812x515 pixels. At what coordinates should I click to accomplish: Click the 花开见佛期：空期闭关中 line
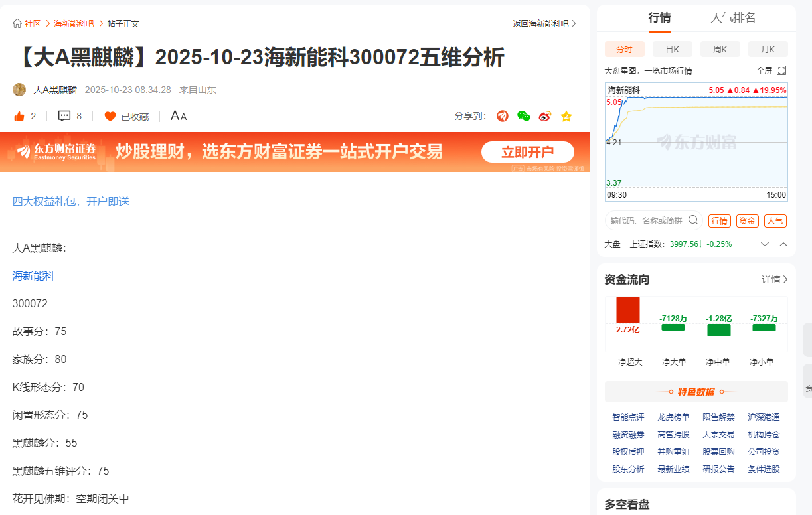(x=71, y=498)
